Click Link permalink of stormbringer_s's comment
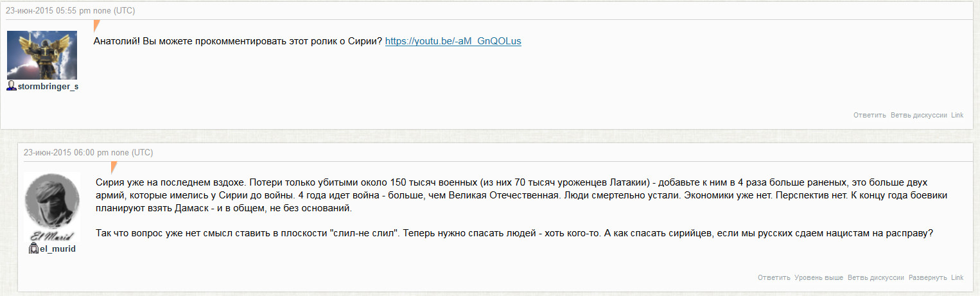Screen dimensions: 980x296 957,115
